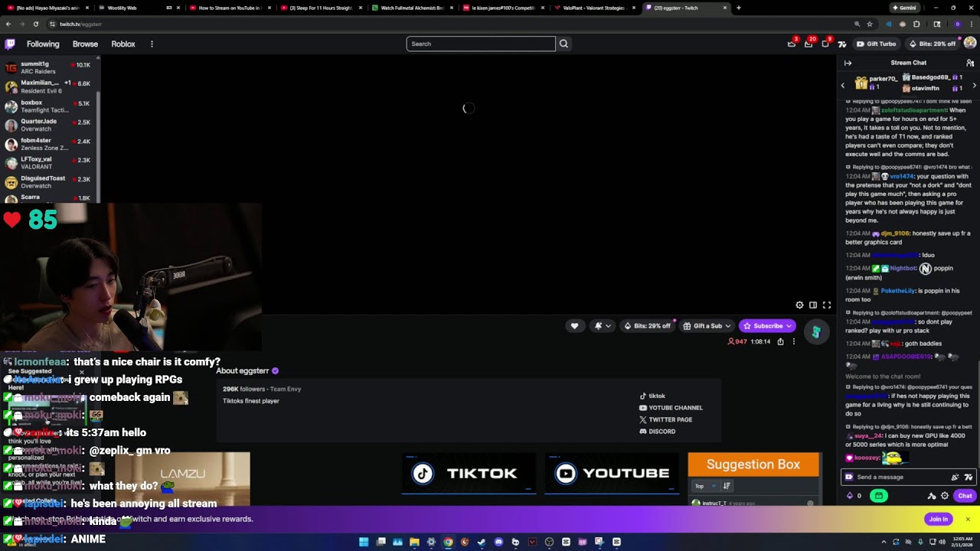Open the Prime Loot crown icon
Image resolution: width=980 pixels, height=551 pixels.
(792, 44)
